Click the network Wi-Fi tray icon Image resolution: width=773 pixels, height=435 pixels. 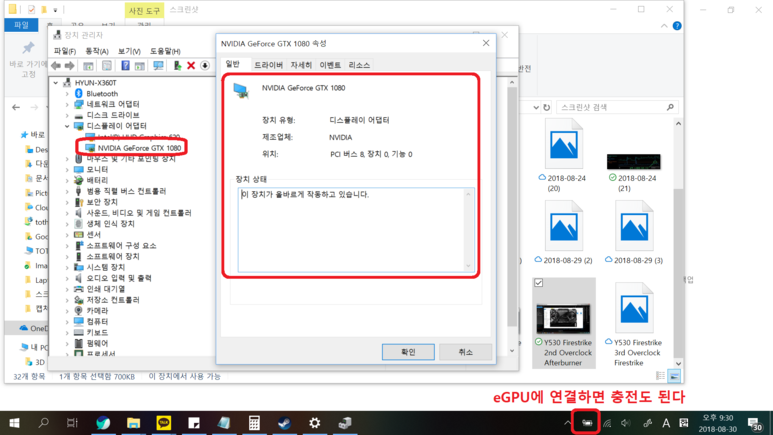[x=607, y=423]
